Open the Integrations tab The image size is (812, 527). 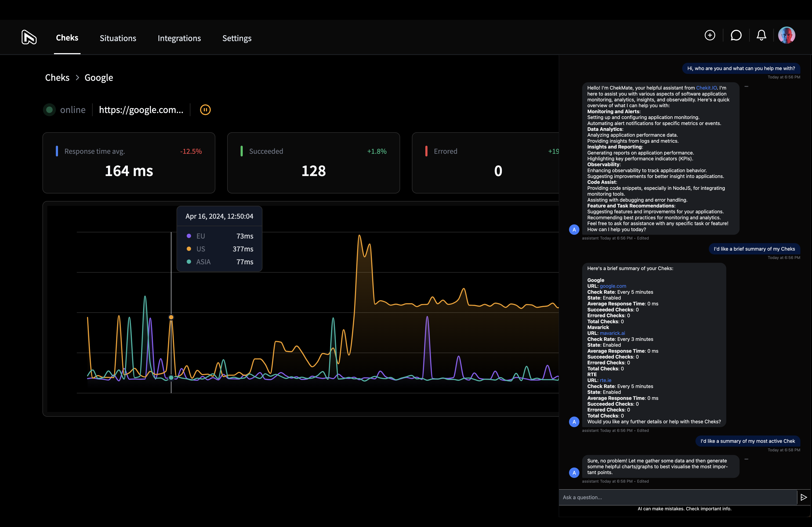pyautogui.click(x=179, y=38)
